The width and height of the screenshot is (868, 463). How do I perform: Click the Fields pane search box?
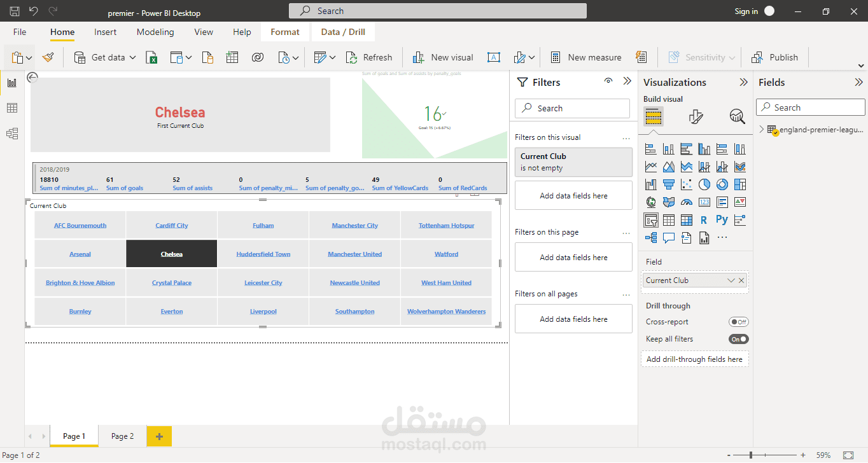[811, 107]
